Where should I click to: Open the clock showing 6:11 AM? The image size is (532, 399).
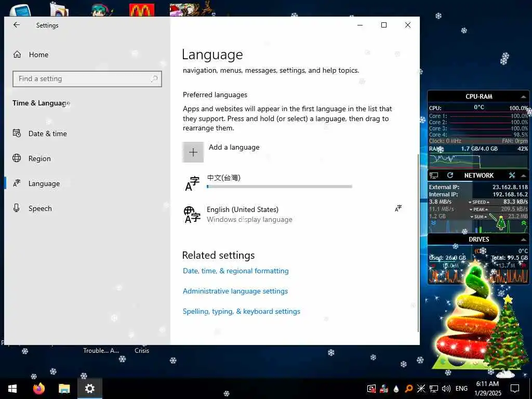point(487,389)
